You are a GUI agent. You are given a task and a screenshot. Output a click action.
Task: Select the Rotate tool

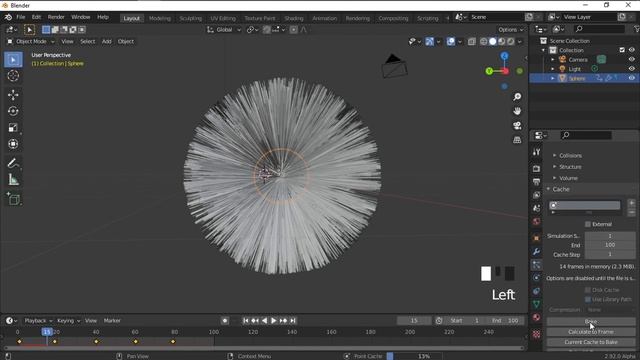[x=13, y=111]
